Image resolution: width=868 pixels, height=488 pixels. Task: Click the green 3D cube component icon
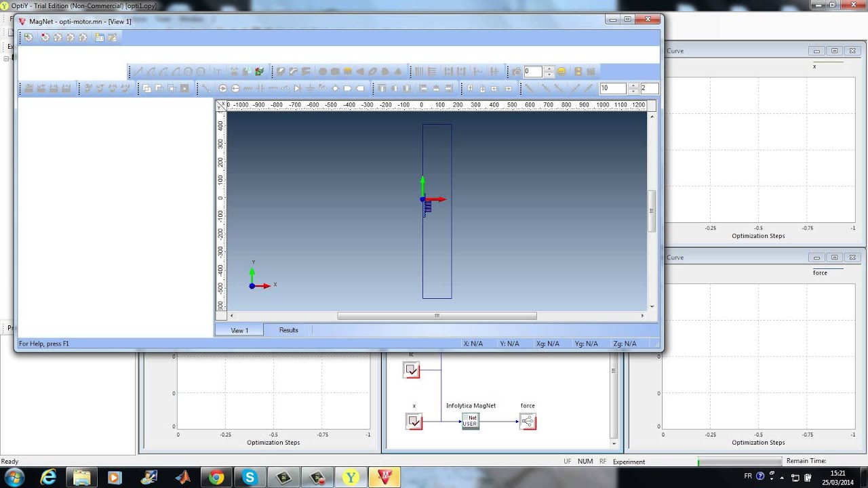pos(260,72)
